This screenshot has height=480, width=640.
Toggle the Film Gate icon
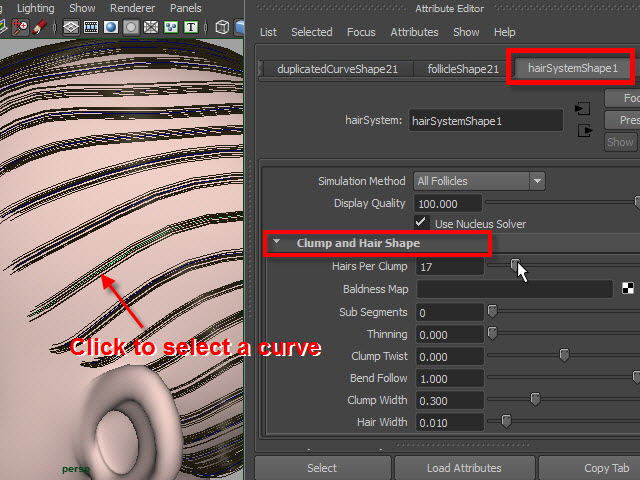coord(91,27)
